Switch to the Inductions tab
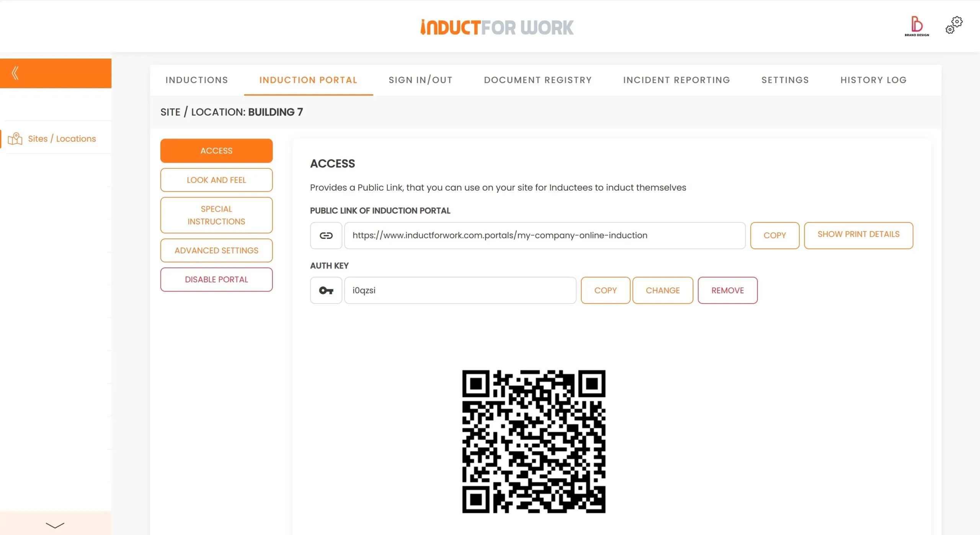This screenshot has width=980, height=535. pyautogui.click(x=197, y=80)
